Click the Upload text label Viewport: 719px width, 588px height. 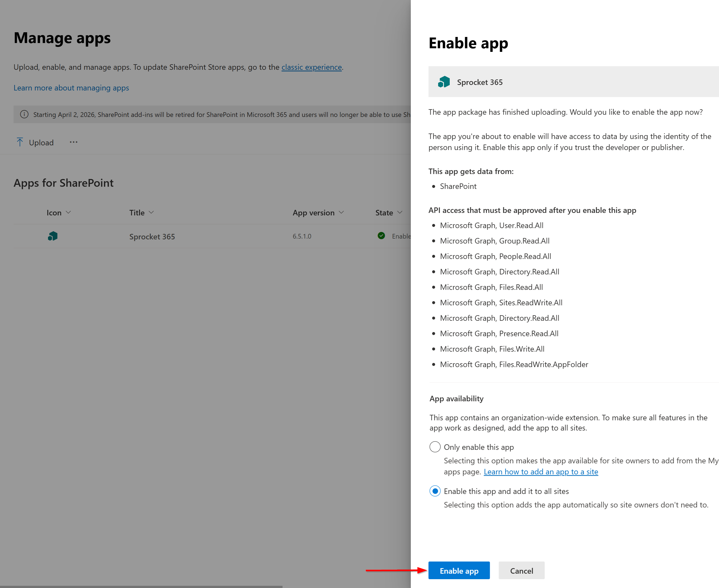pos(41,143)
